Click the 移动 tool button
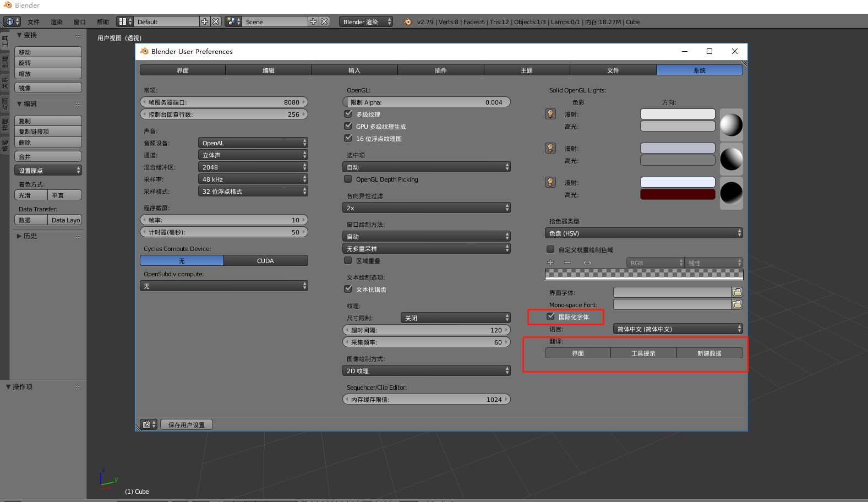Viewport: 868px width, 502px height. click(x=48, y=52)
